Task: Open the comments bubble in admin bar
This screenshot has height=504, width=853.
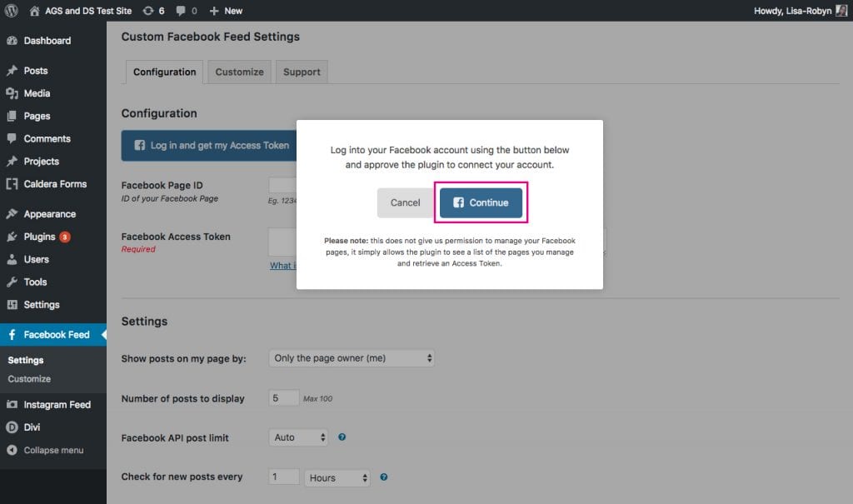Action: tap(181, 10)
